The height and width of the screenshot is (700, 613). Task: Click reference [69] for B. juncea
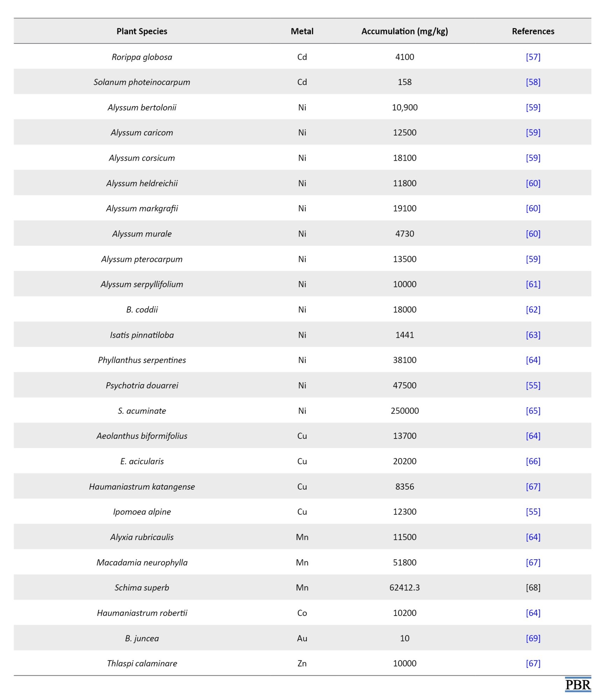point(533,638)
